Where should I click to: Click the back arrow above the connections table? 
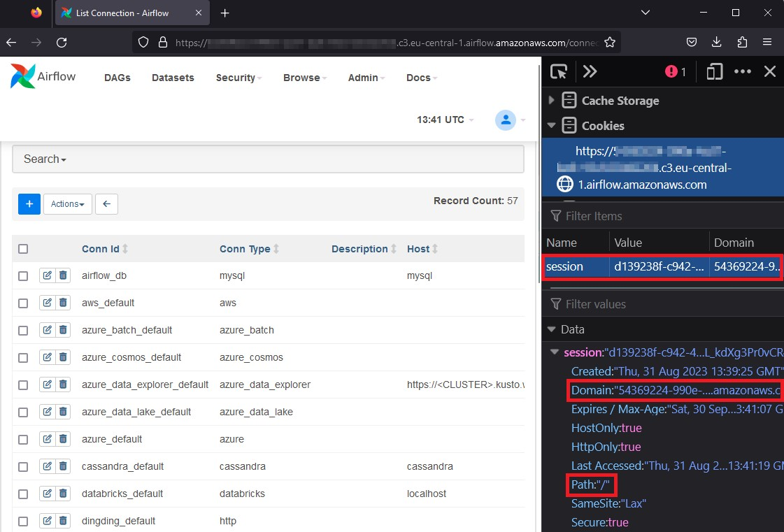[106, 203]
